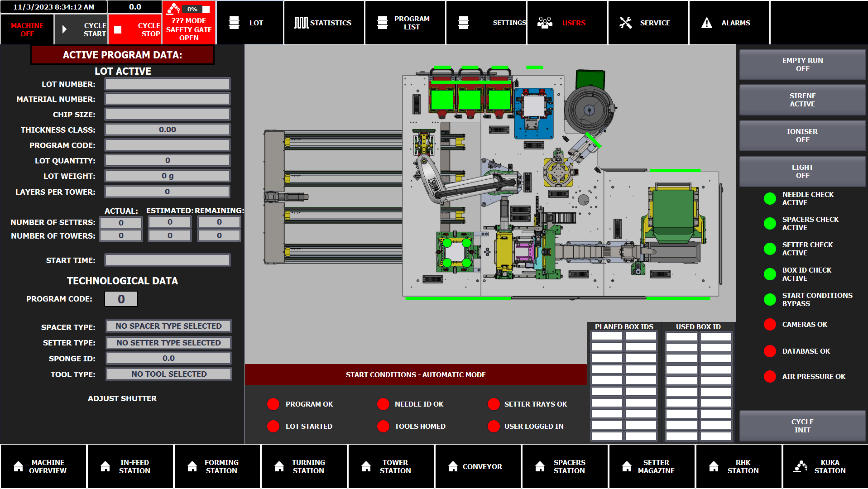Open Service via the wrench icon
Viewport: 868px width, 489px height.
(625, 23)
